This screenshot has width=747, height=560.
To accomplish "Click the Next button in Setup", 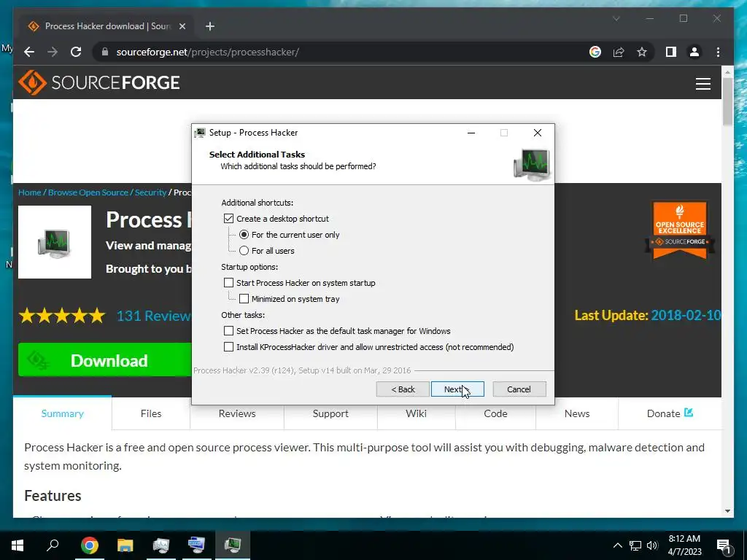I will [x=457, y=389].
